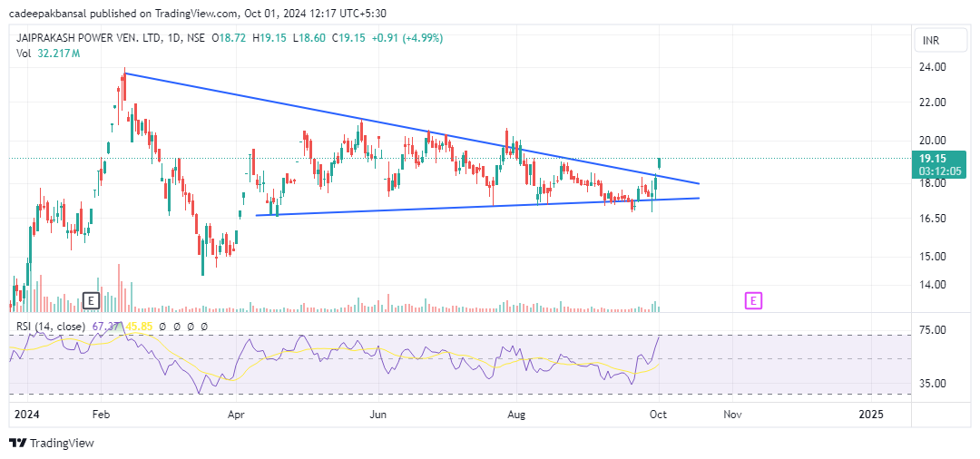Click the 2024 time axis label
This screenshot has height=459, width=980.
point(25,414)
